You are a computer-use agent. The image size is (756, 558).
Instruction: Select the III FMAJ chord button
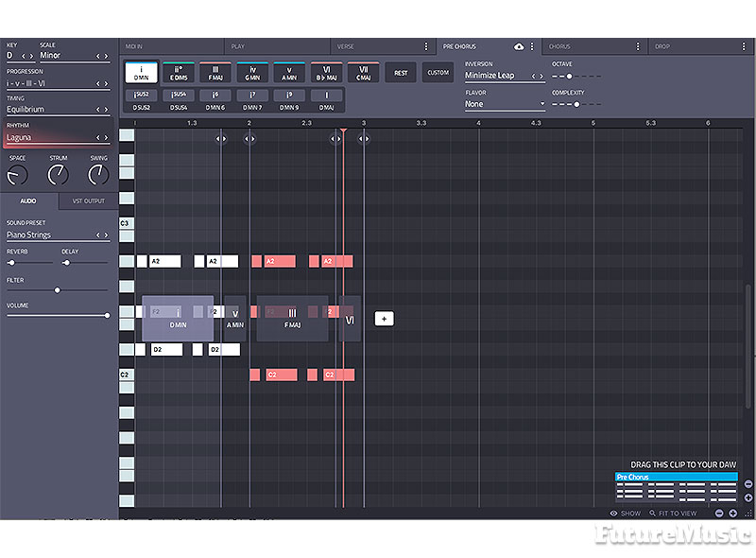pyautogui.click(x=215, y=73)
